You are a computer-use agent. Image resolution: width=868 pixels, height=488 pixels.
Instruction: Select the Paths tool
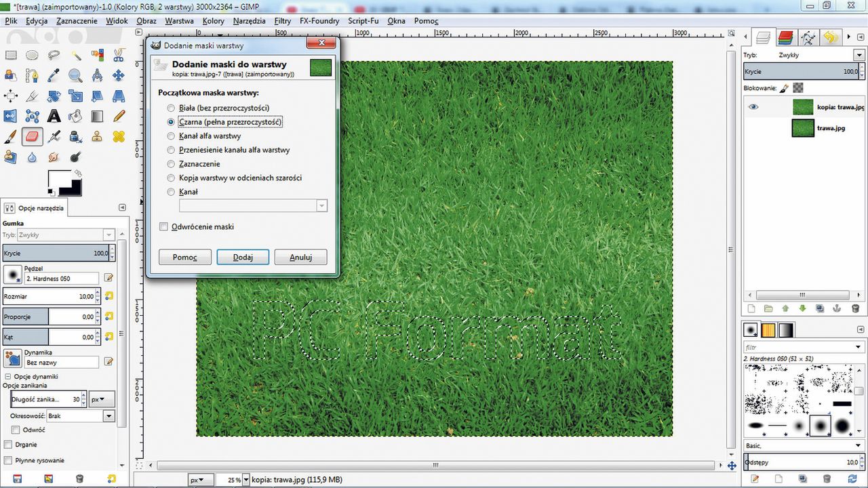pos(32,76)
